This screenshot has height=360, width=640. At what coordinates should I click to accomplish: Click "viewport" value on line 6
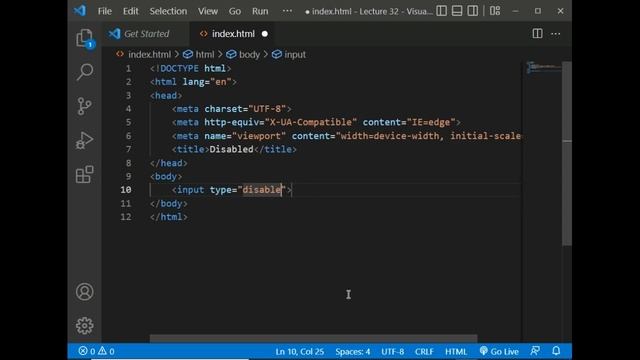(x=259, y=136)
